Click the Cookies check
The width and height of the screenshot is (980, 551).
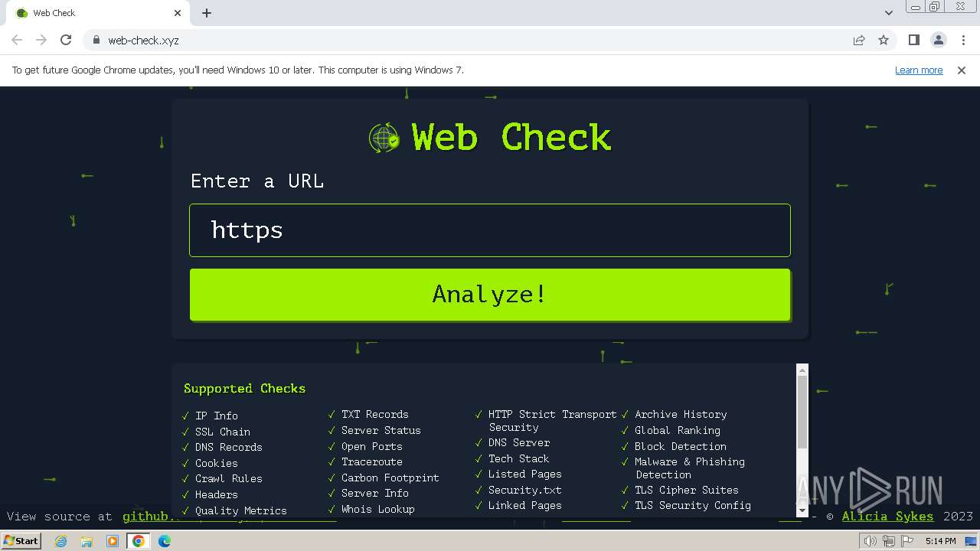tap(217, 463)
